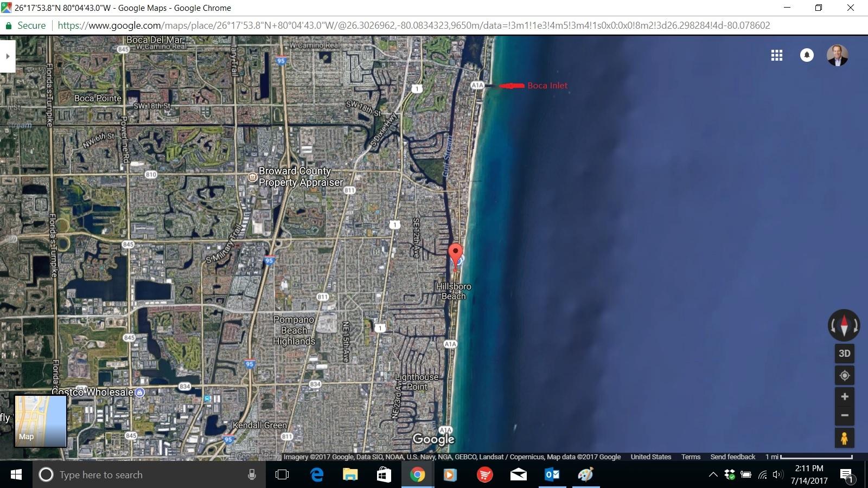The height and width of the screenshot is (488, 868).
Task: Zoom in on the map
Action: coord(844,396)
